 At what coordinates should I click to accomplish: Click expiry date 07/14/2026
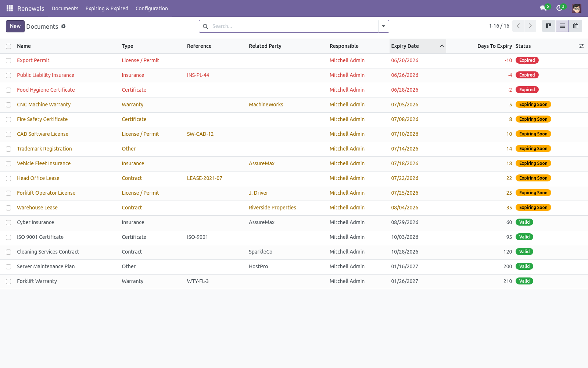coord(405,149)
